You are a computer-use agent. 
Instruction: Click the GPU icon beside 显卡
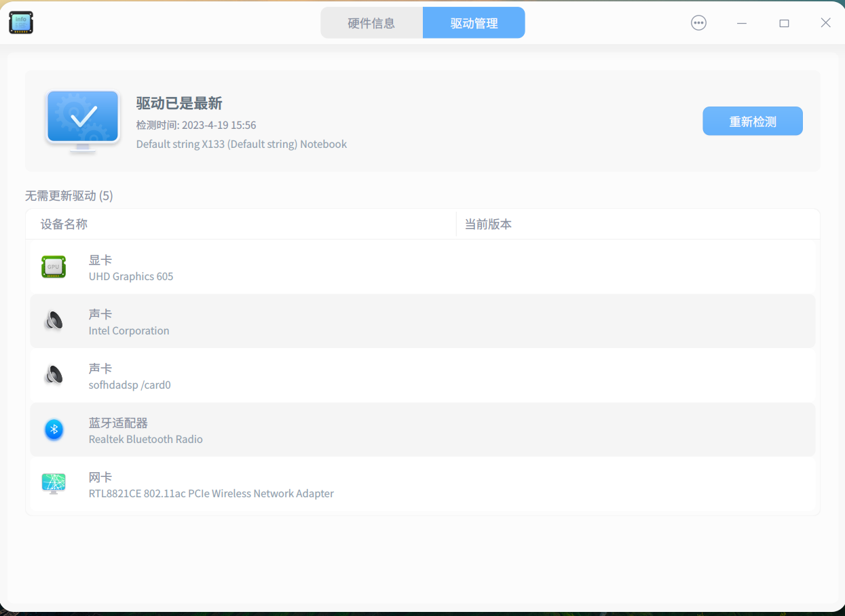54,267
